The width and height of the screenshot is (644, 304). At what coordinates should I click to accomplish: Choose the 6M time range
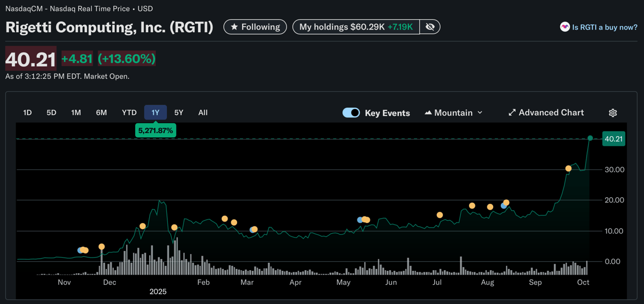pyautogui.click(x=101, y=113)
